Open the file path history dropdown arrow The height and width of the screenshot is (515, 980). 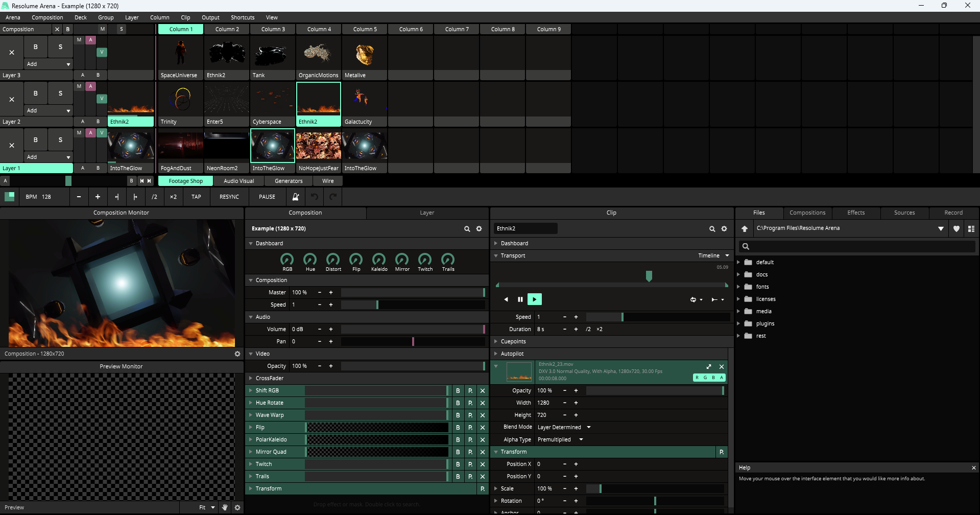[941, 229]
